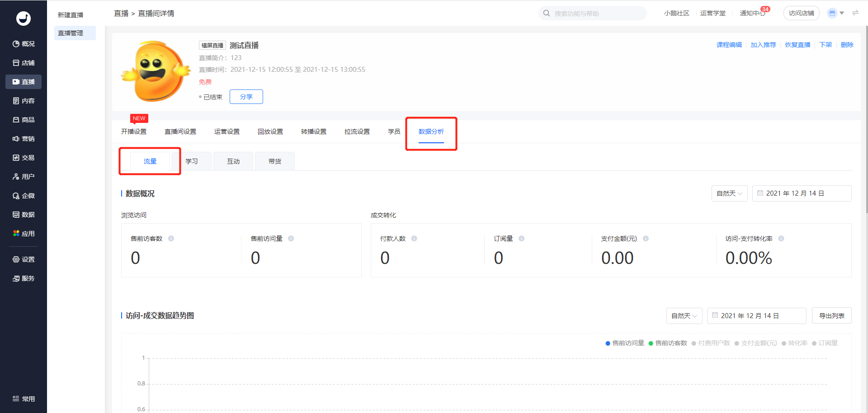Toggle 售前访问量 legend series in chart

pos(625,343)
